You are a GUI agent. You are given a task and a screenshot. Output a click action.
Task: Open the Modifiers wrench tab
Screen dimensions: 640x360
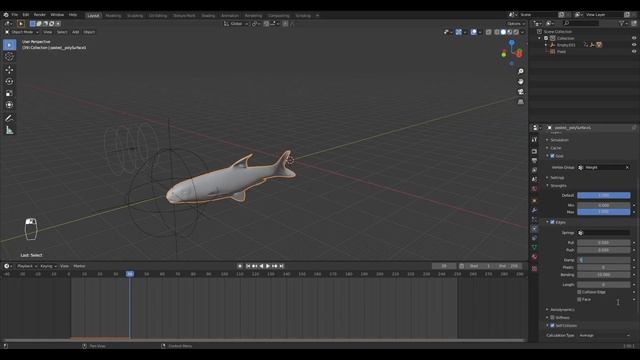(x=534, y=210)
